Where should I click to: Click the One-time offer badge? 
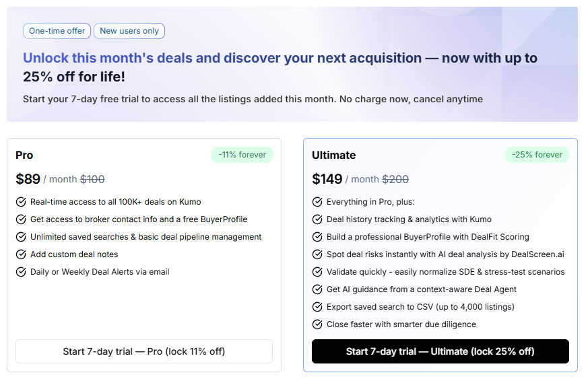[x=57, y=31]
